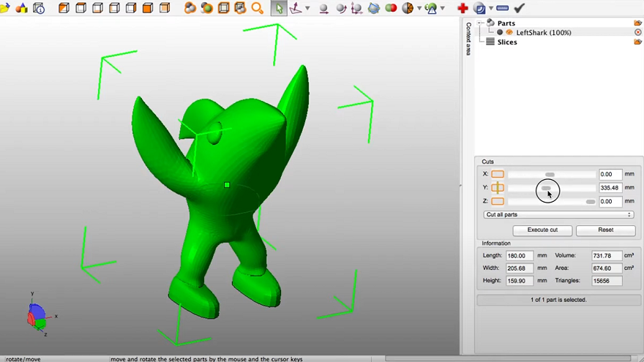Viewport: 644px width, 362px height.
Task: Click the red cross repair icon
Action: pos(463,8)
